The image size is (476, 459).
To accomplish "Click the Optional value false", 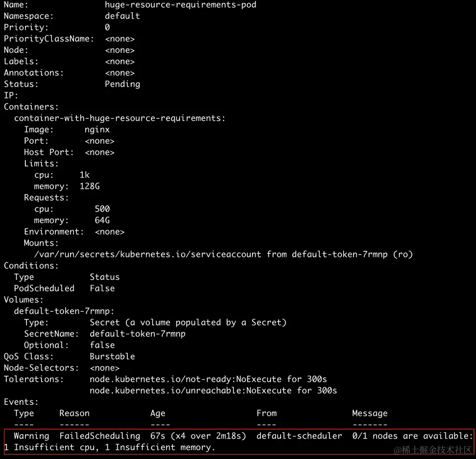I will [x=102, y=345].
